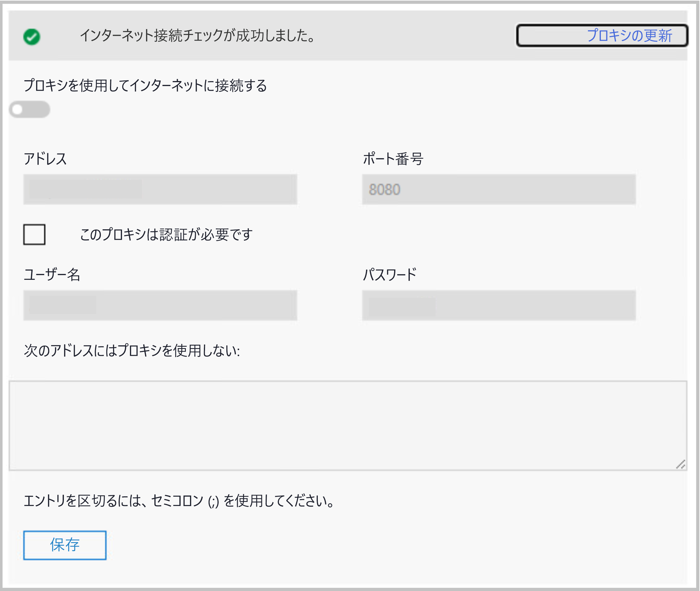Click the ユーザー名 input field
Viewport: 700px width, 591px height.
pos(160,305)
